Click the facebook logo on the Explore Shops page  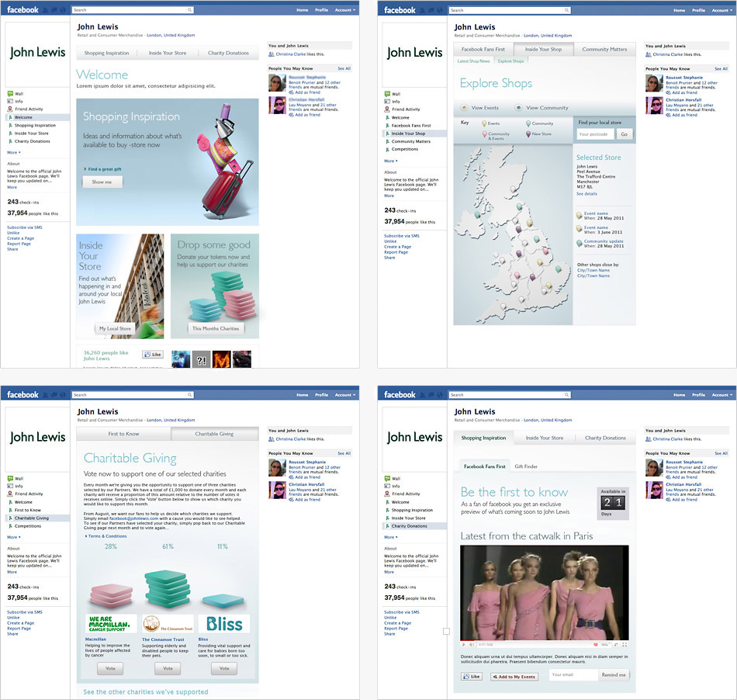(x=400, y=10)
